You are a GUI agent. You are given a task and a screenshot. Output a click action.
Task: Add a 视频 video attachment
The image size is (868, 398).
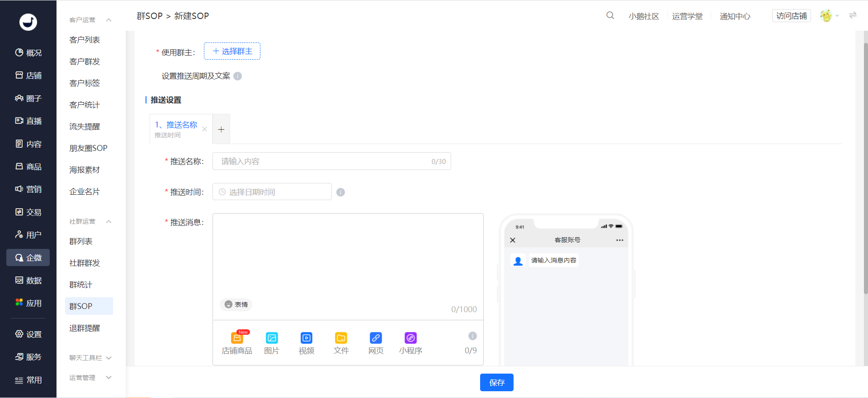(306, 343)
